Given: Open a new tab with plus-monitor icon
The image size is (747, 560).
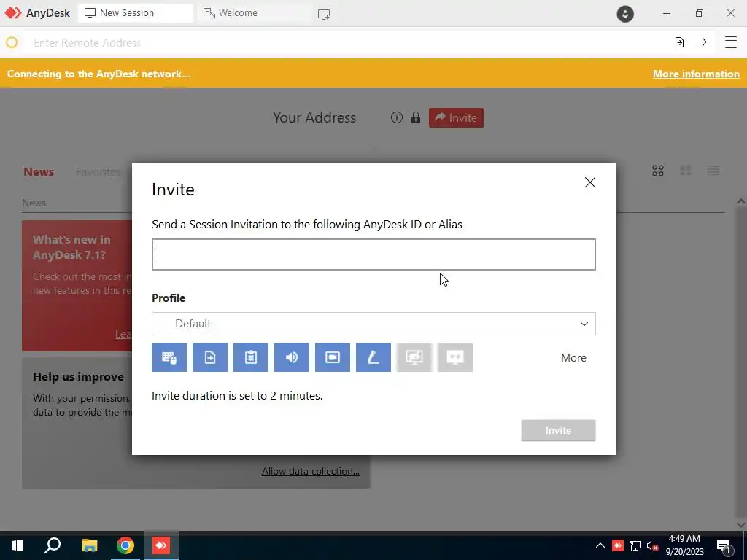Looking at the screenshot, I should (324, 14).
